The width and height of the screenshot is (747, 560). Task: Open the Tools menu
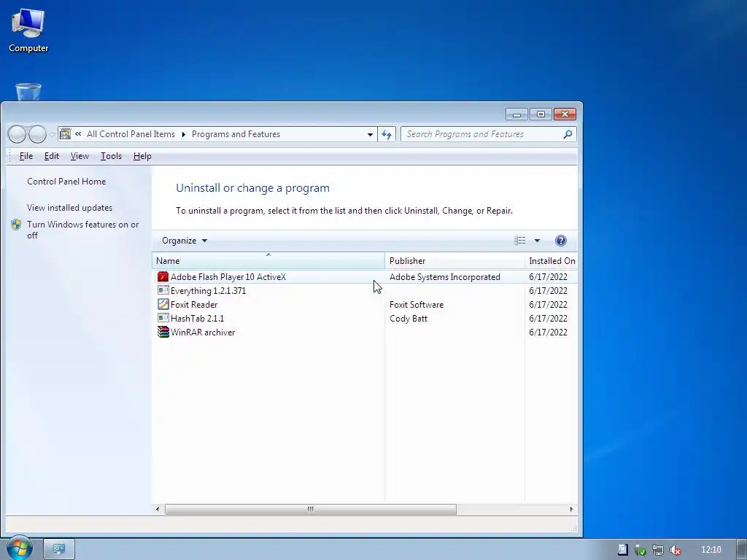(x=111, y=156)
